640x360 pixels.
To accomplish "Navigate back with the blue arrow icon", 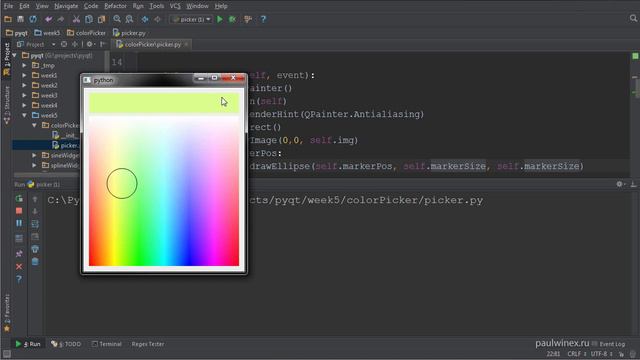I will tap(145, 19).
